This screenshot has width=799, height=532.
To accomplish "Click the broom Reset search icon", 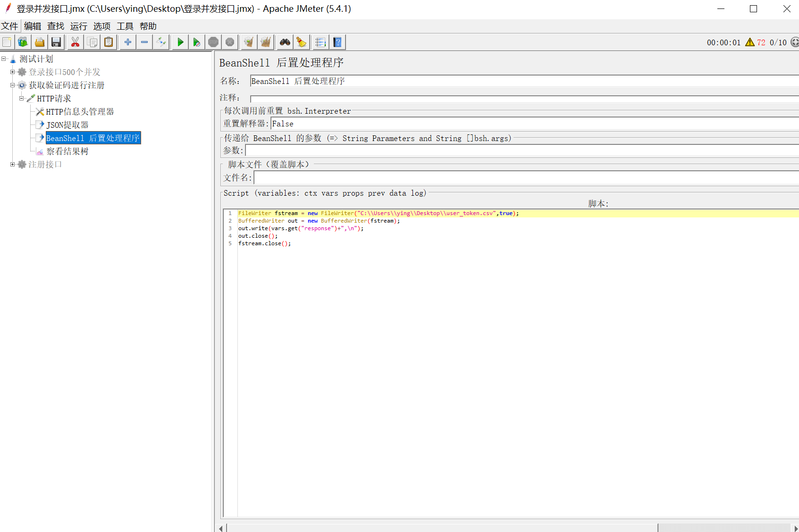I will [x=302, y=42].
